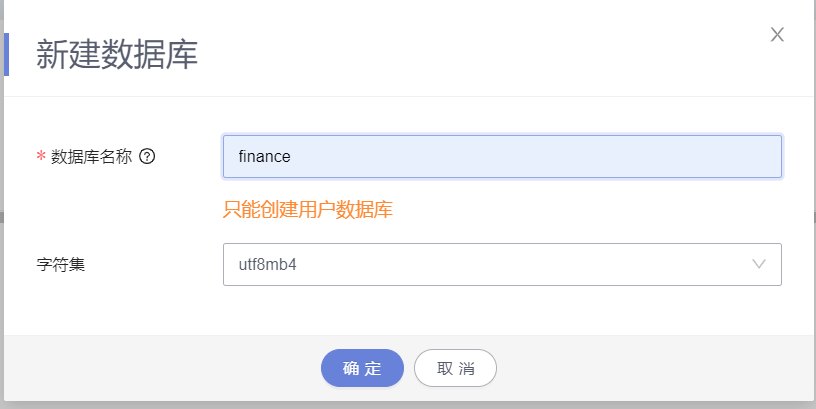Click the 字符集 label

point(60,265)
